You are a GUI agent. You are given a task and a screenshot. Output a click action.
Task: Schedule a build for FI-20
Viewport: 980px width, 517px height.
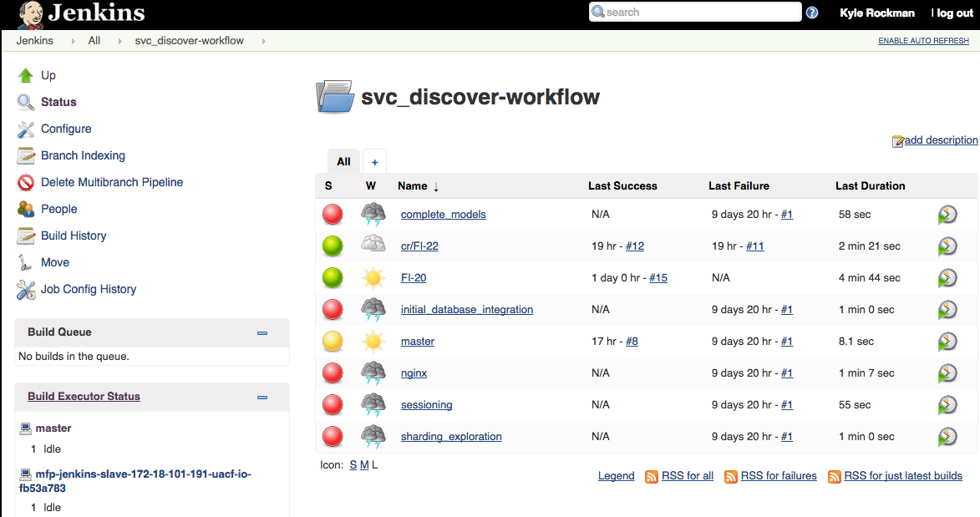pyautogui.click(x=947, y=277)
